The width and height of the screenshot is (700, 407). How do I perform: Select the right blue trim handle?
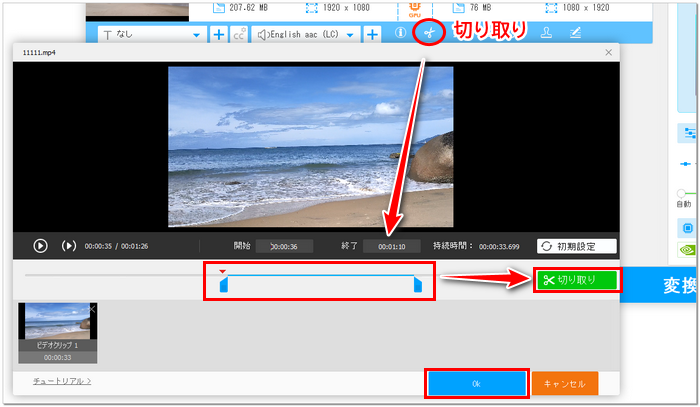418,284
